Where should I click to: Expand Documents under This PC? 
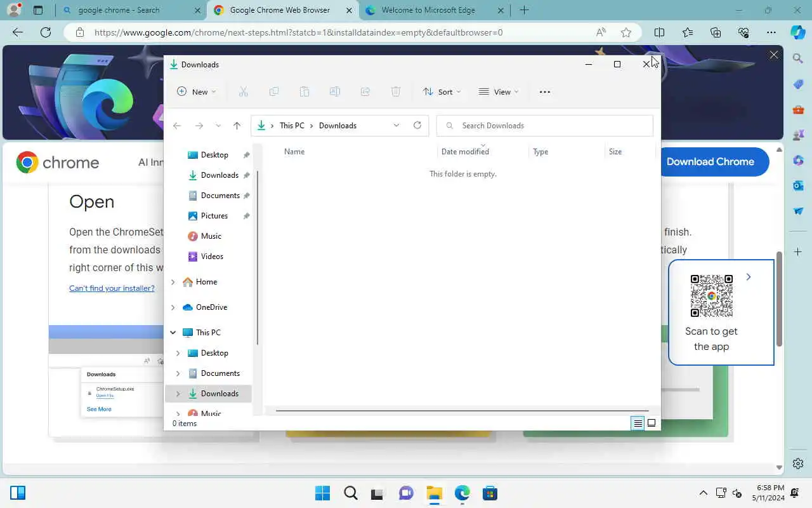pos(178,373)
